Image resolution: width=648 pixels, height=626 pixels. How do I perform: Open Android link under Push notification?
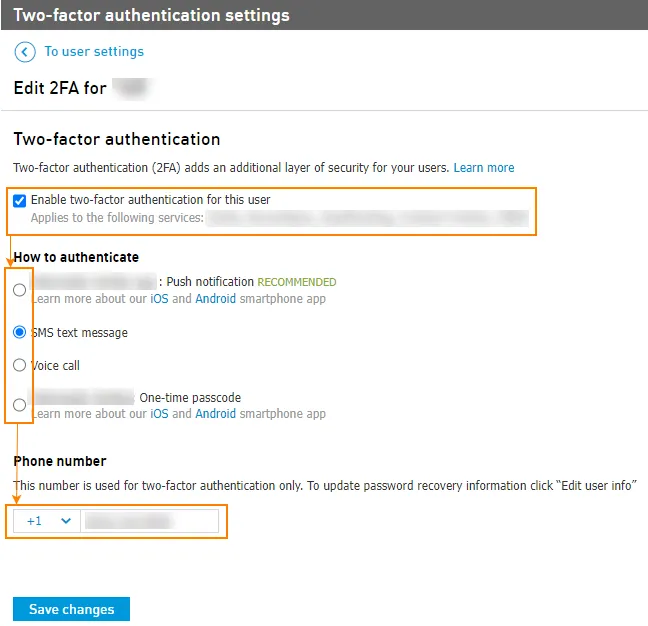[215, 299]
